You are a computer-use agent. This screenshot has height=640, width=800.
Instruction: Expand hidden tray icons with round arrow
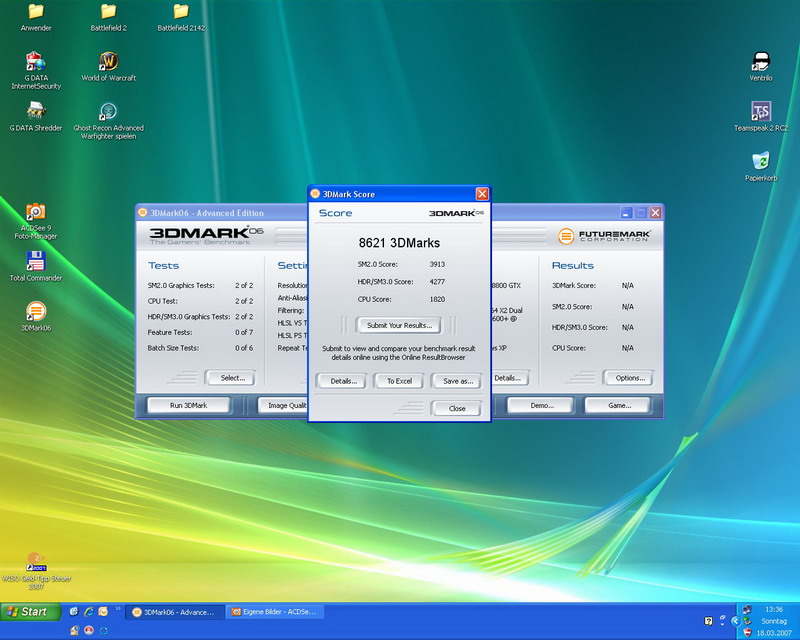click(735, 621)
